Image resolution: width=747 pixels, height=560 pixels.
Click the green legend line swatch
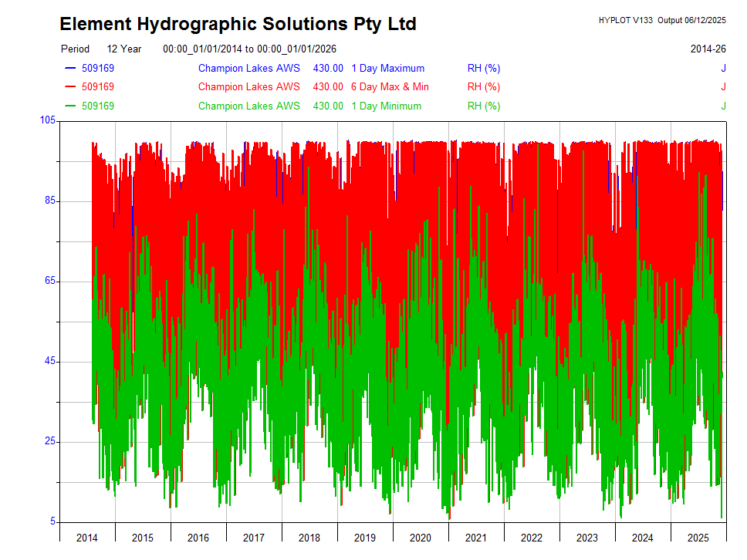[x=70, y=106]
